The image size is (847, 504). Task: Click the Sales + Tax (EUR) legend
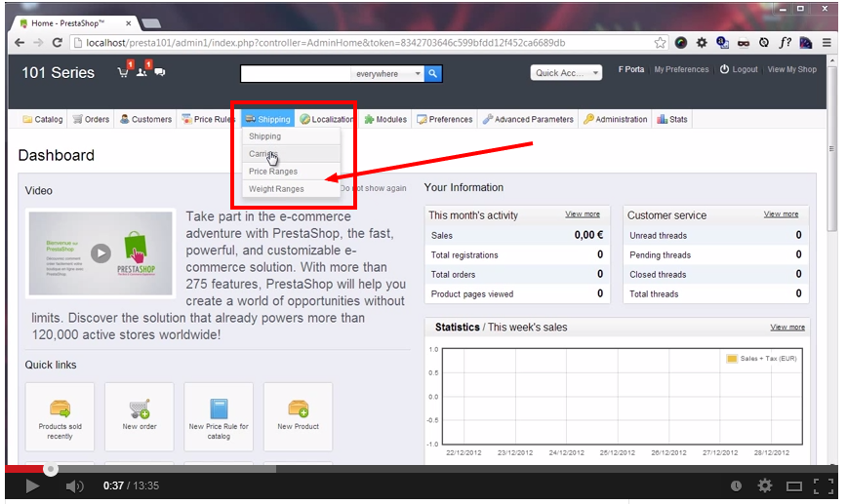(x=762, y=359)
